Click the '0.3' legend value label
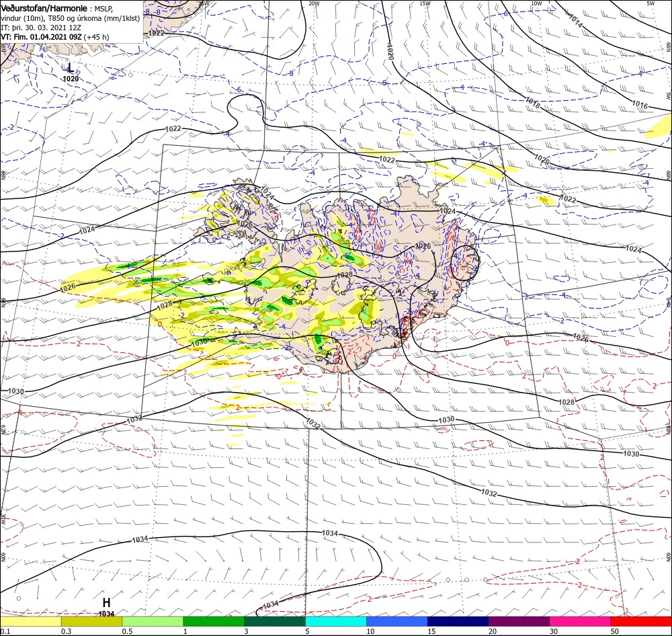This screenshot has height=636, width=672. pos(66,632)
